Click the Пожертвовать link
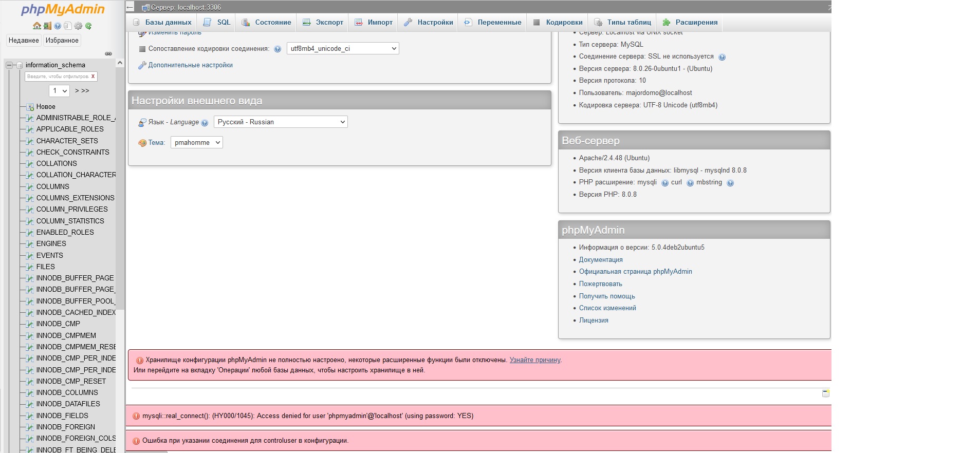980x453 pixels. click(601, 284)
